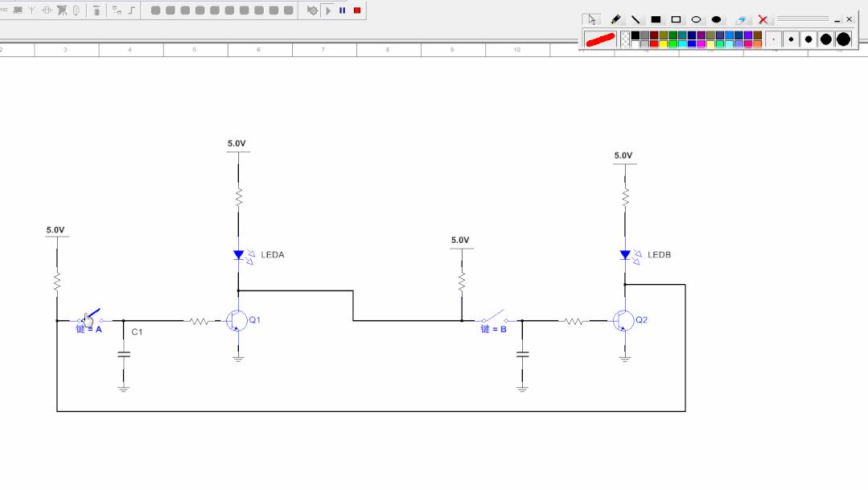Select the filled rectangle shape tool

pos(656,19)
